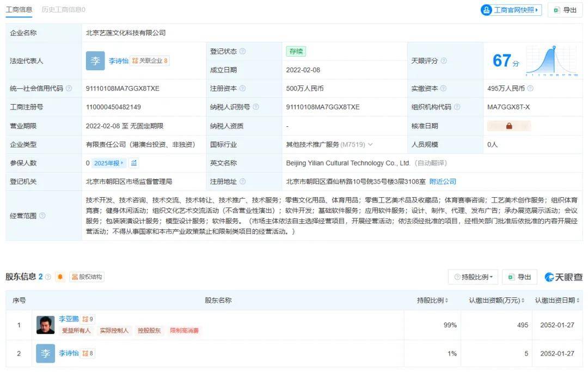Image resolution: width=588 pixels, height=372 pixels.
Task: Open legal representative link 李诗怡 in business info
Action: pos(119,61)
